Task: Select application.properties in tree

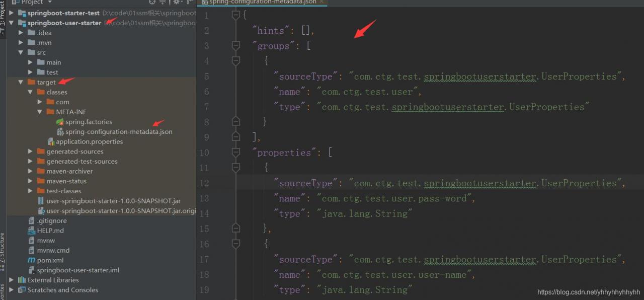Action: pyautogui.click(x=89, y=141)
